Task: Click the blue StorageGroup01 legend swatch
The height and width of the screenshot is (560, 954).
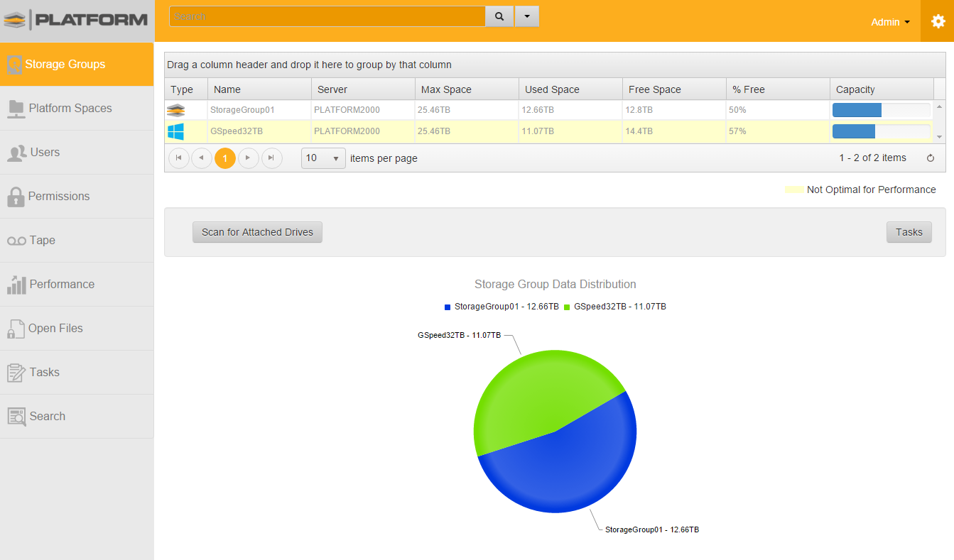Action: tap(448, 307)
